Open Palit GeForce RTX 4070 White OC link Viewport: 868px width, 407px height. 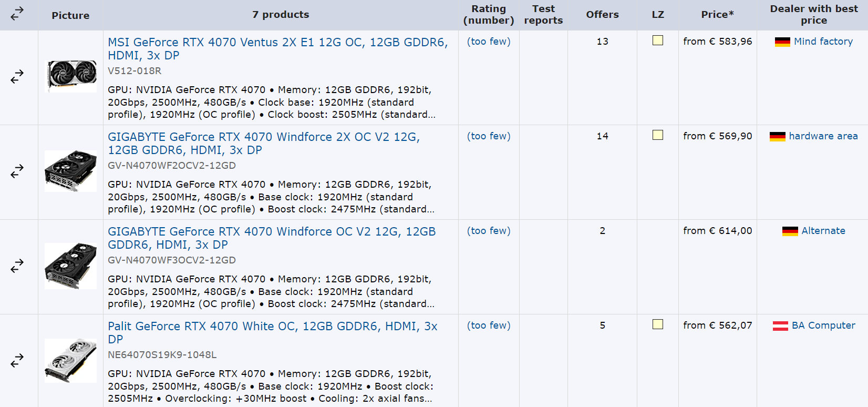[273, 333]
